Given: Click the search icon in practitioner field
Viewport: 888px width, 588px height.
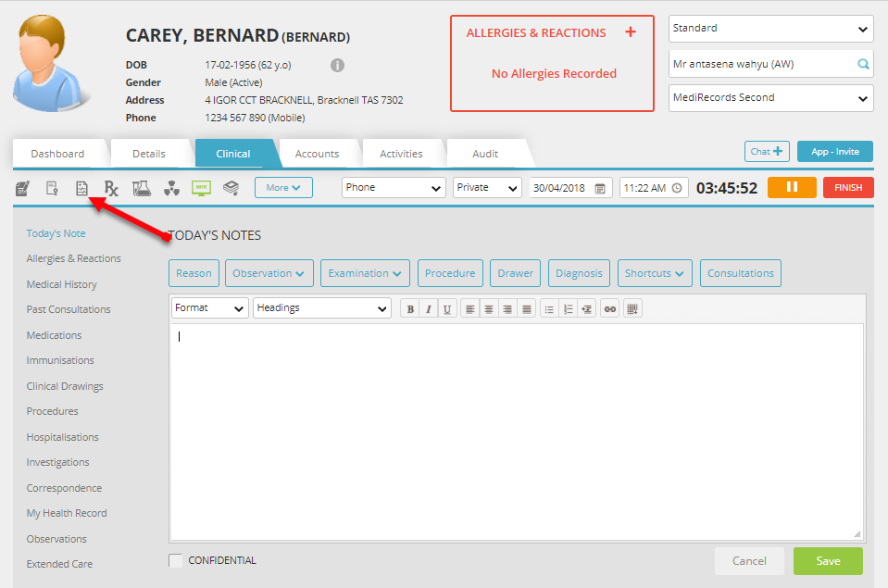Looking at the screenshot, I should point(862,64).
